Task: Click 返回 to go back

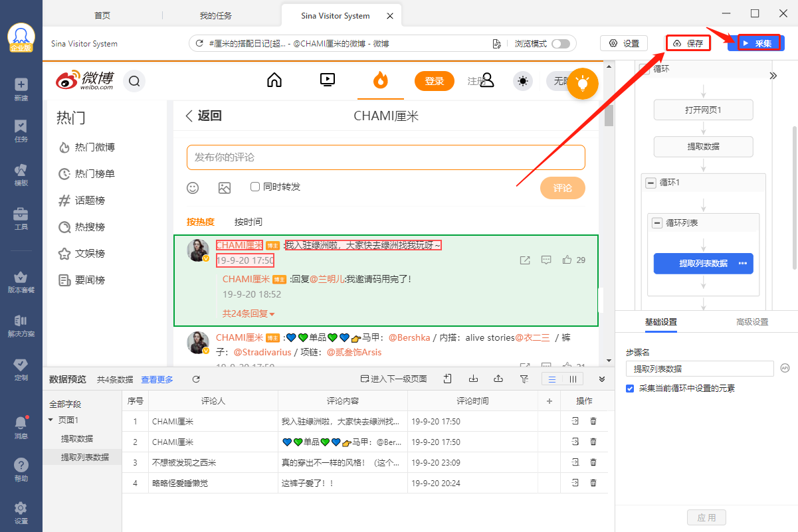Action: (203, 116)
